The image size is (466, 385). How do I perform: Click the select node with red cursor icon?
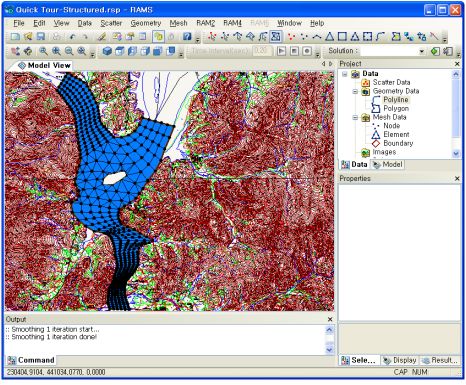pos(212,37)
